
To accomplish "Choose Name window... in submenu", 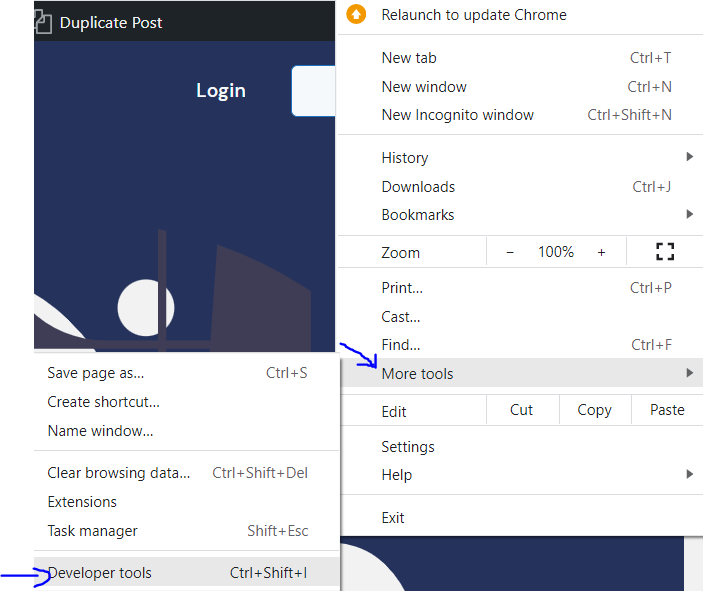I will pos(187,431).
